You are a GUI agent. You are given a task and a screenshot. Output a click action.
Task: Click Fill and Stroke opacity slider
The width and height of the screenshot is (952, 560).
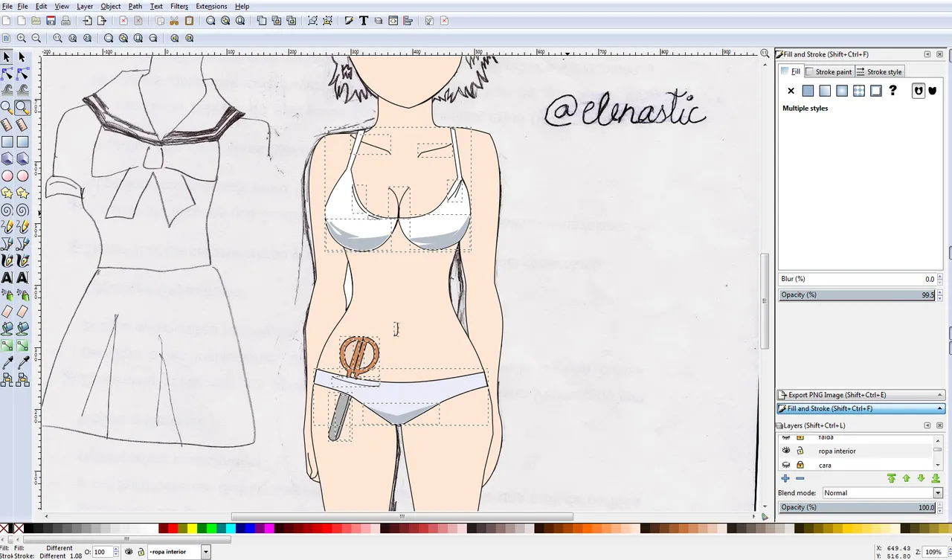coord(858,295)
